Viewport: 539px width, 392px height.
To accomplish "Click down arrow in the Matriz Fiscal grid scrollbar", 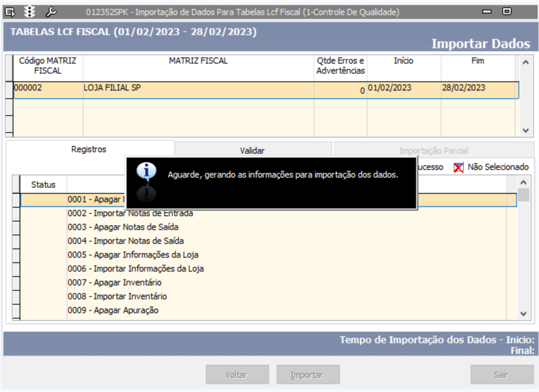I will click(525, 130).
